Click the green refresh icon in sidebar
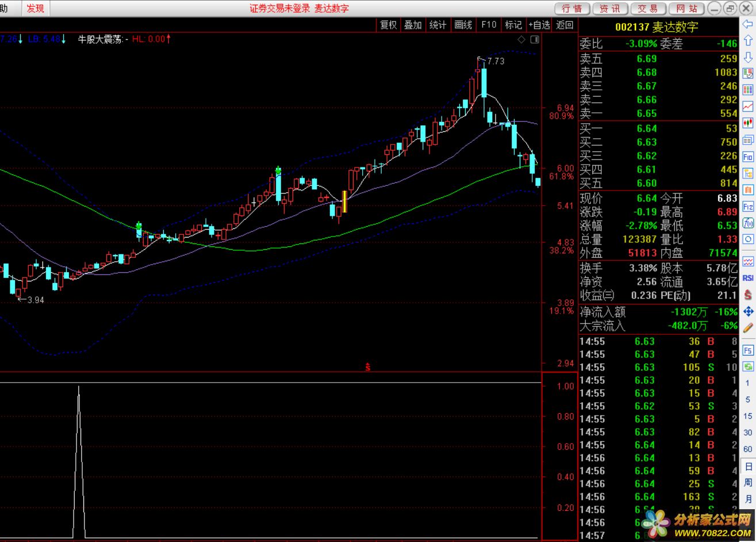Image resolution: width=756 pixels, height=542 pixels. click(748, 366)
